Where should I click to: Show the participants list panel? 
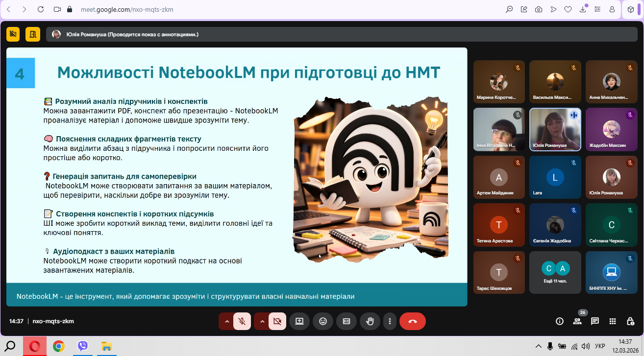(577, 321)
